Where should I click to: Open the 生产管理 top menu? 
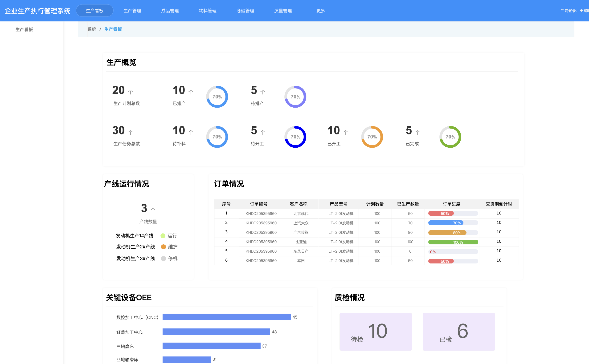132,11
